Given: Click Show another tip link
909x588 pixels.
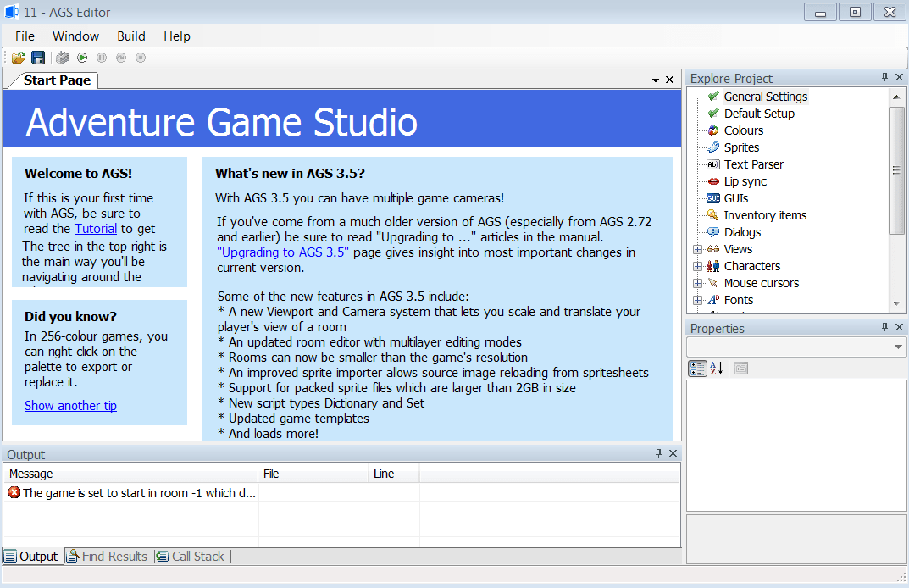Looking at the screenshot, I should point(70,405).
